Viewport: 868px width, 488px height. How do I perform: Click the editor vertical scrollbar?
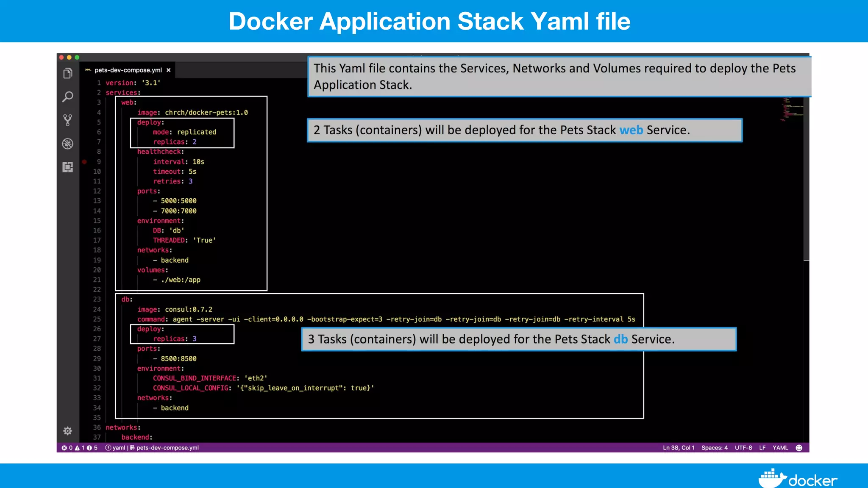click(806, 178)
